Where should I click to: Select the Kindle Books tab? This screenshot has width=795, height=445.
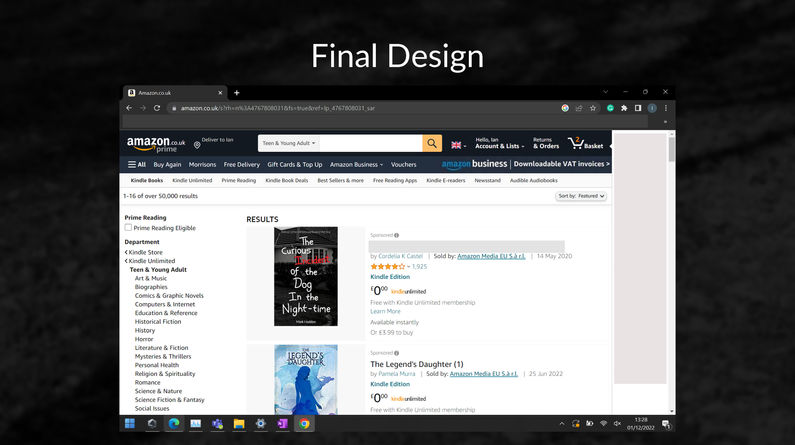147,180
